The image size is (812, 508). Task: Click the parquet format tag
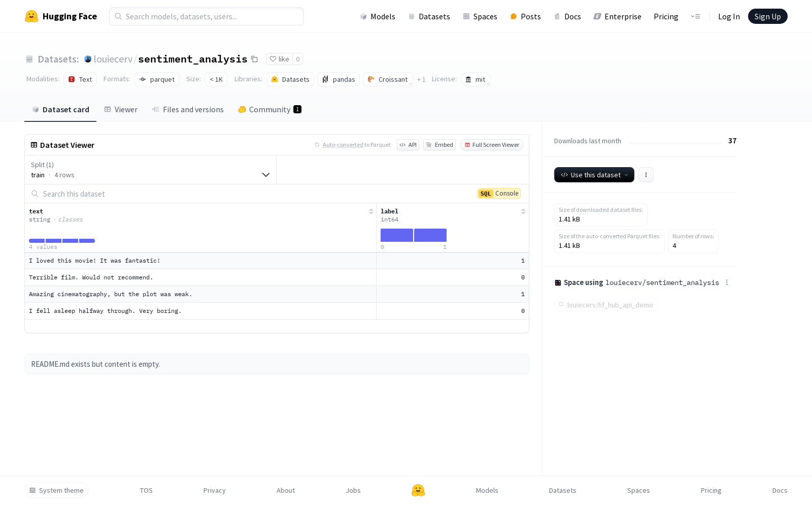(x=157, y=79)
